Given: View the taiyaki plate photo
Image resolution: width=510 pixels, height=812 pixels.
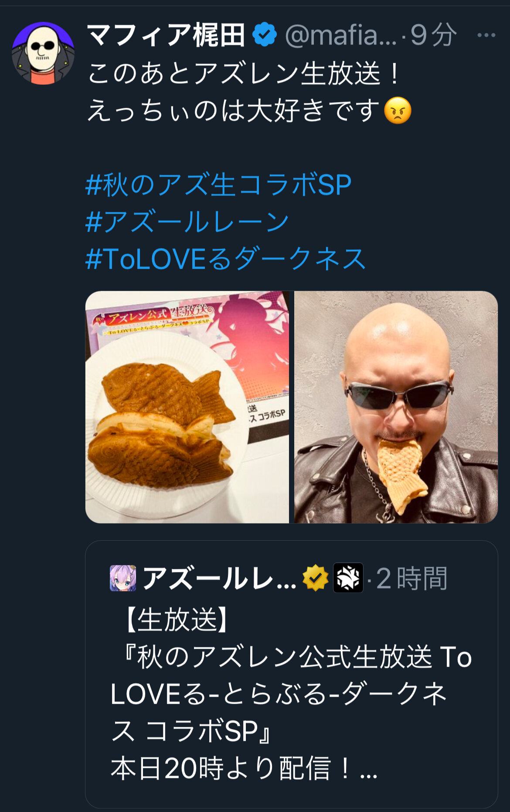Looking at the screenshot, I should [x=187, y=407].
